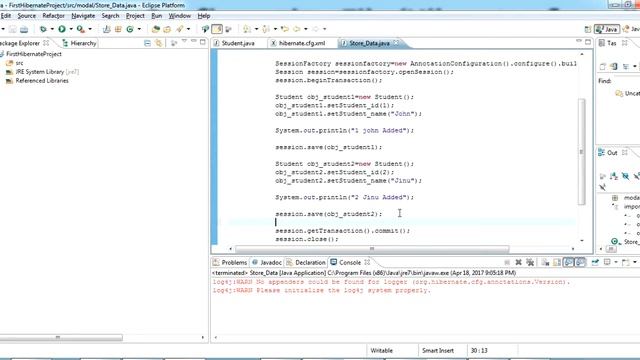Toggle Mark Occurrences highlighted toolbar button

217,29
